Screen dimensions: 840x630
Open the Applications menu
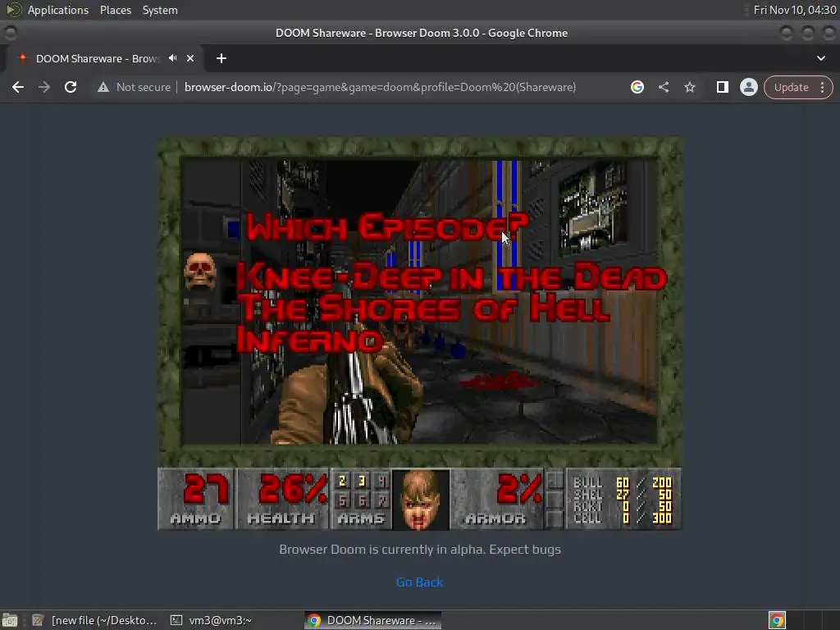click(x=58, y=10)
